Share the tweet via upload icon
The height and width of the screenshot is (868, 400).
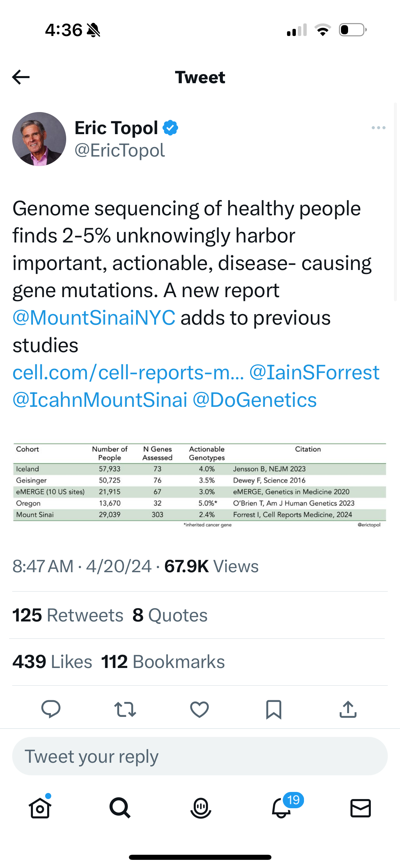tap(348, 709)
